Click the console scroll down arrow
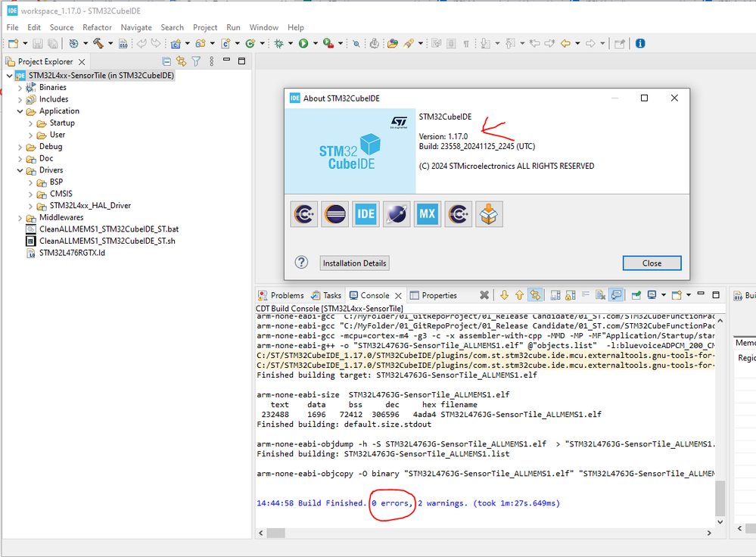 tap(720, 521)
